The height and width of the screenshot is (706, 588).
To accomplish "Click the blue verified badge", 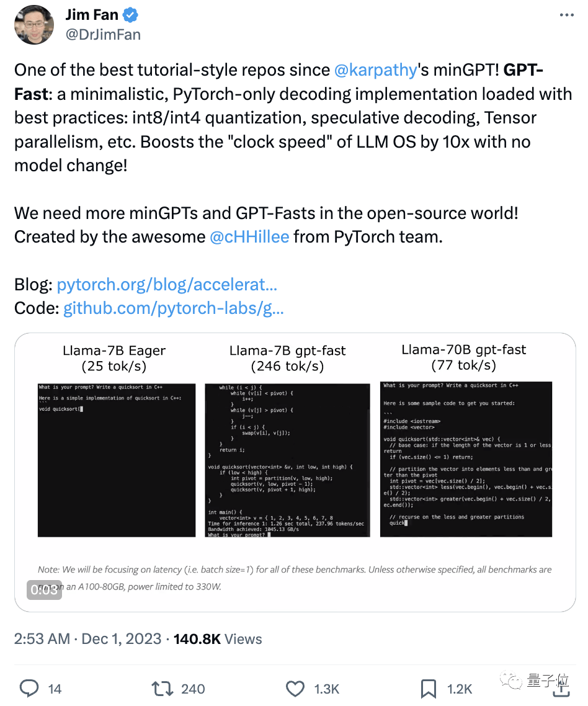I will click(x=131, y=14).
